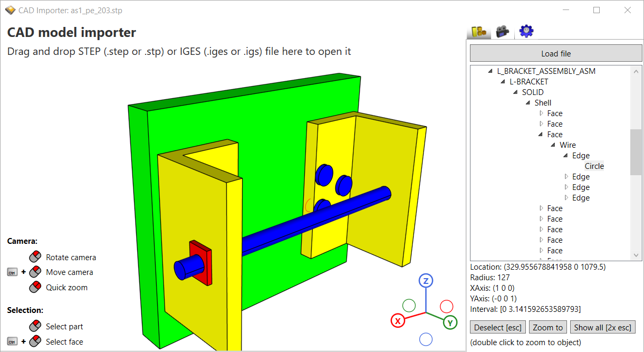Image resolution: width=644 pixels, height=352 pixels.
Task: Click the Move camera mouse icon
Action: (x=34, y=272)
